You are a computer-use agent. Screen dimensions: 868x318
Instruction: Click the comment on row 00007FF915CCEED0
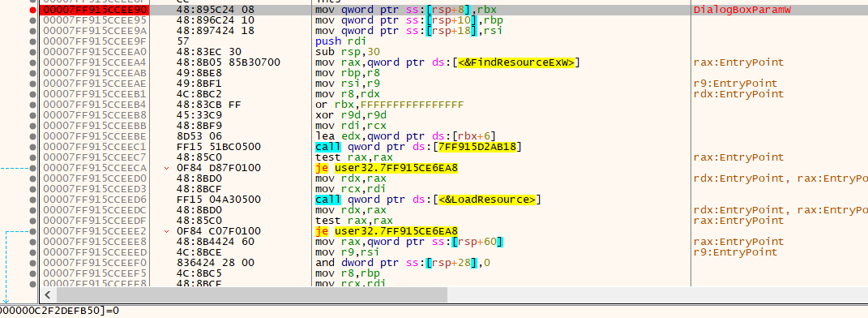click(780, 178)
